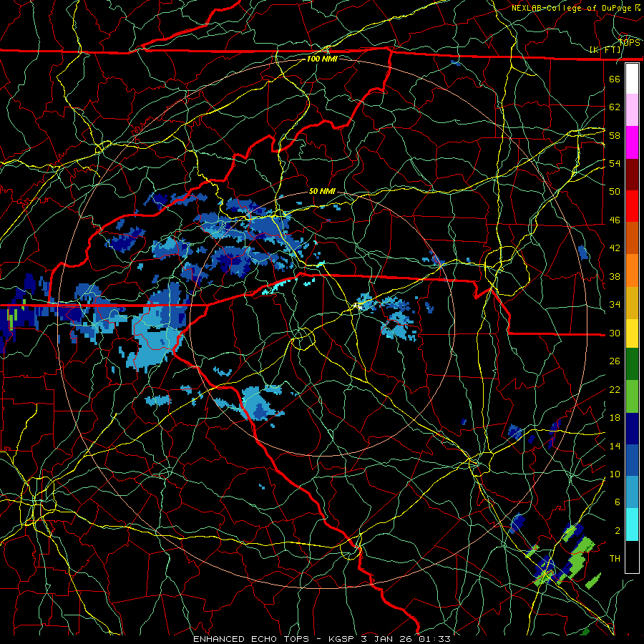Screen dimensions: 644x644
Task: Click the '42' legend value
Action: [615, 248]
